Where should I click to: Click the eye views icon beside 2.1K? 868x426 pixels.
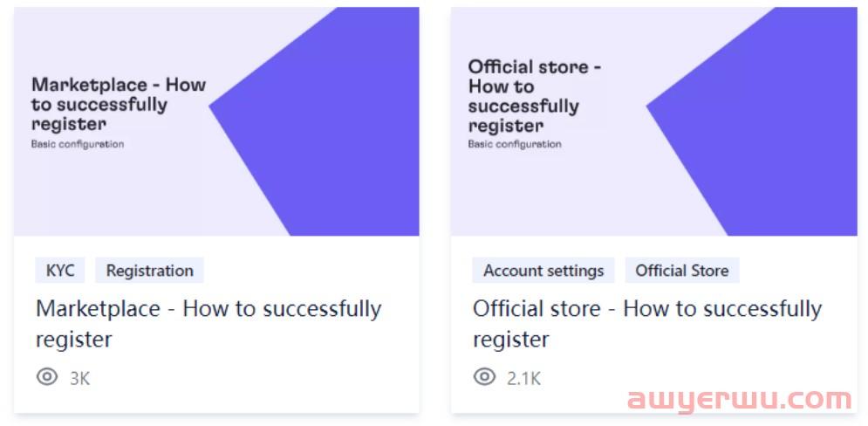[x=484, y=378]
